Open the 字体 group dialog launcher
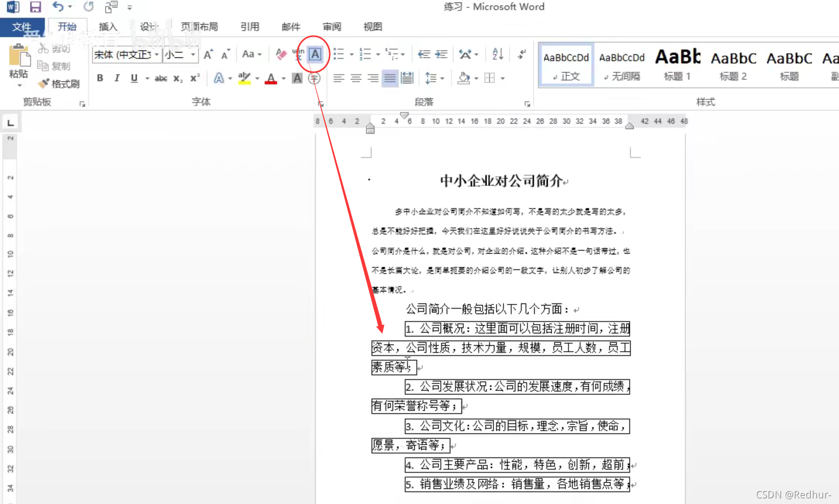Image resolution: width=839 pixels, height=504 pixels. point(321,104)
